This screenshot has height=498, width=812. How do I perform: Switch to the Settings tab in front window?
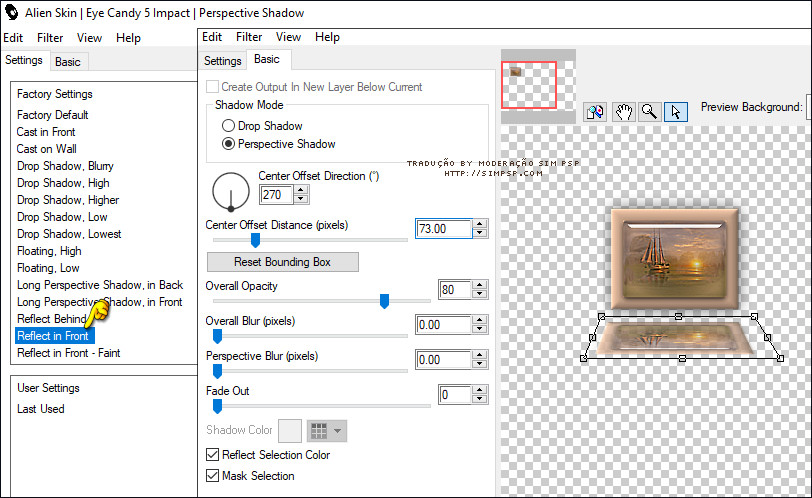[x=223, y=61]
